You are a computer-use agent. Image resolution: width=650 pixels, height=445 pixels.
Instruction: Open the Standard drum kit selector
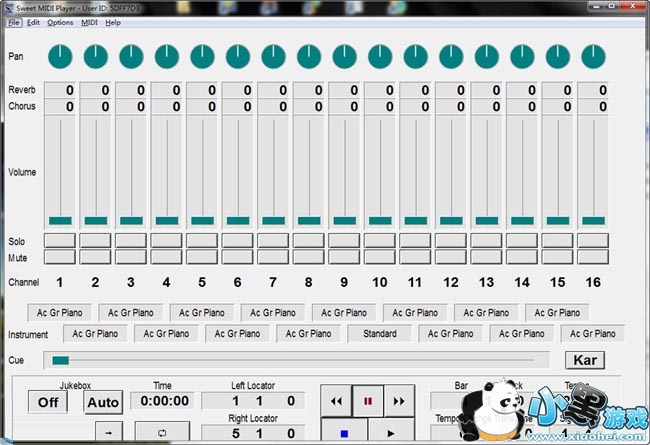380,333
